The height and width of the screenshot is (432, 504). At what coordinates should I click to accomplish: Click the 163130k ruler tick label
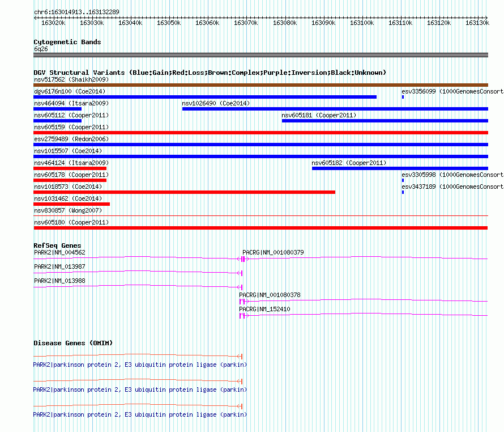click(x=477, y=23)
